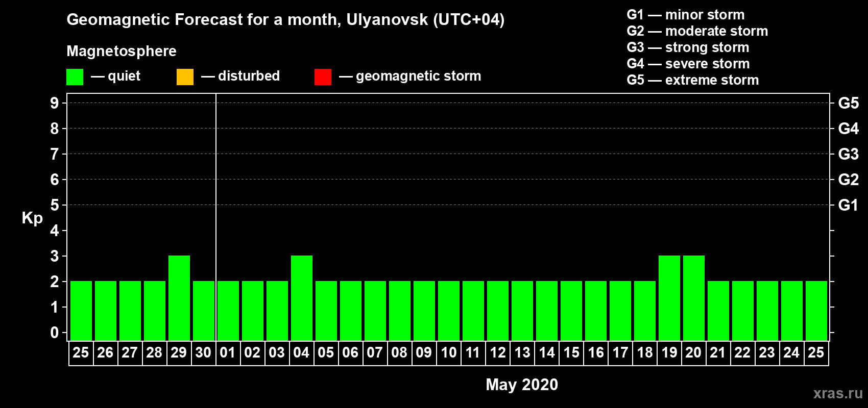Click the green bar above date 19
Image resolution: width=868 pixels, height=408 pixels.
669,298
